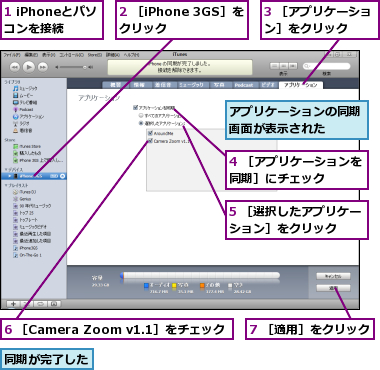Eject the iPhone 3GS device
Screen dimensions: 380x370
pyautogui.click(x=62, y=176)
